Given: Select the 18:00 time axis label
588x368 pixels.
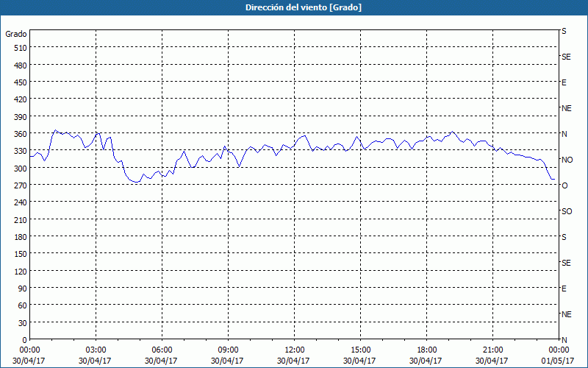Looking at the screenshot, I should click(x=427, y=350).
